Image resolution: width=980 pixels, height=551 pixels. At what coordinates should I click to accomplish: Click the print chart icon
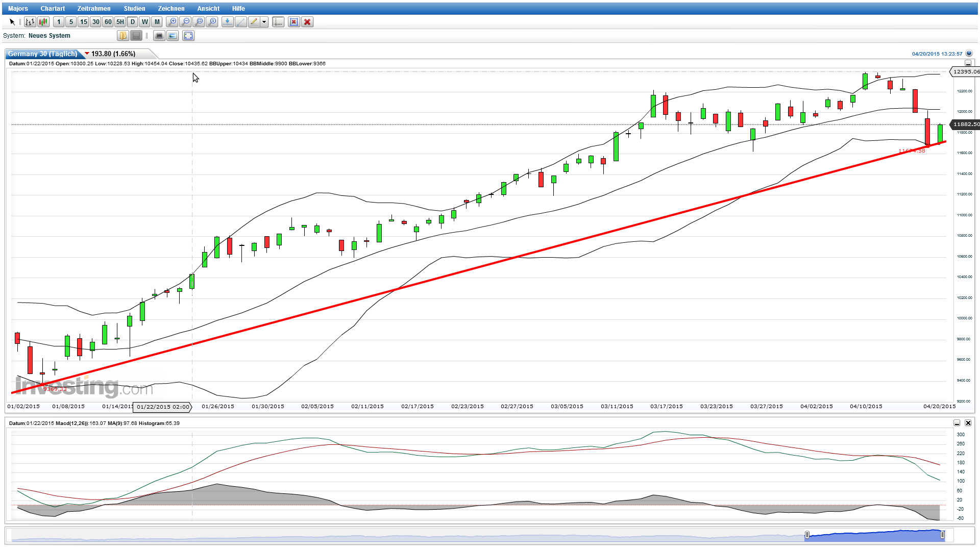[160, 36]
